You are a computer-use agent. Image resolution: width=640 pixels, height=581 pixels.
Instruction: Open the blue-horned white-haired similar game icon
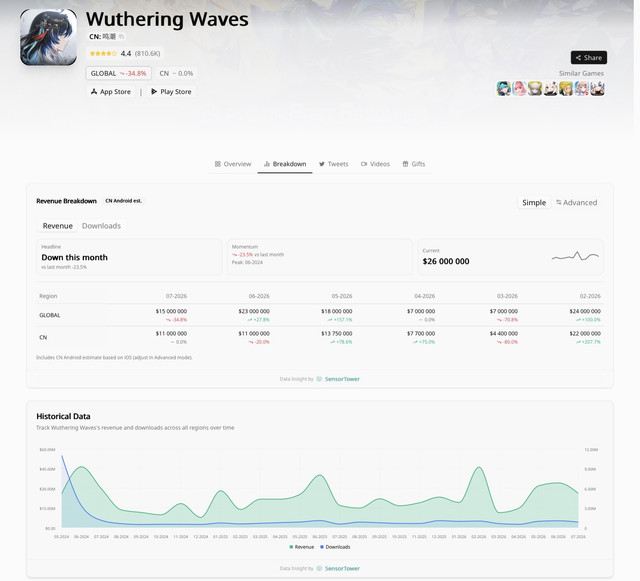click(597, 88)
